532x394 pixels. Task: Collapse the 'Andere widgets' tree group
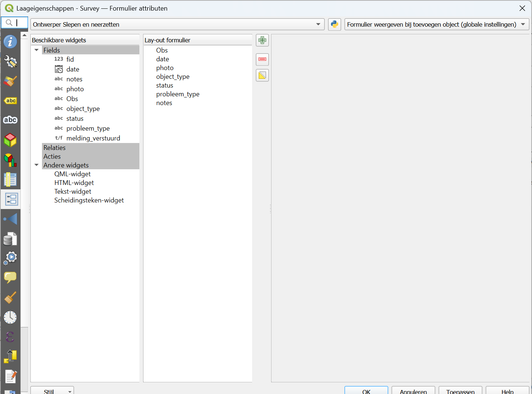[36, 165]
